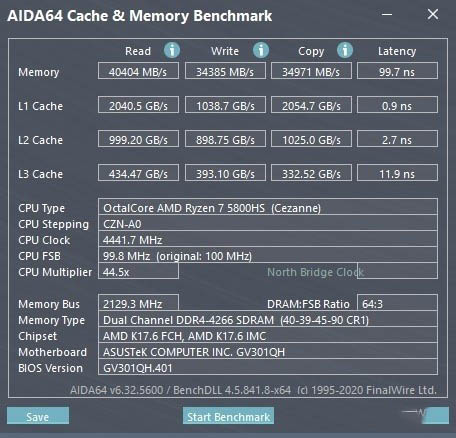Click the Read column info icon
The image size is (456, 438).
click(172, 51)
